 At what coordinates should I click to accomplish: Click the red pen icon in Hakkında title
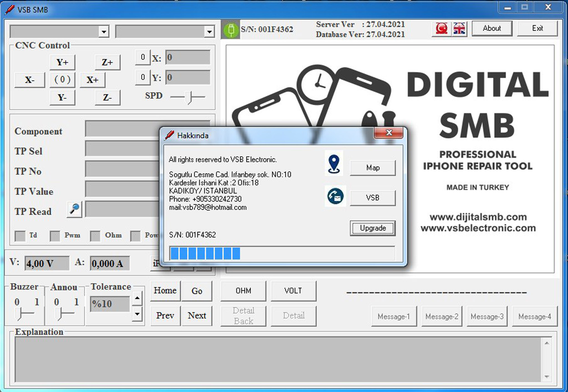click(169, 135)
